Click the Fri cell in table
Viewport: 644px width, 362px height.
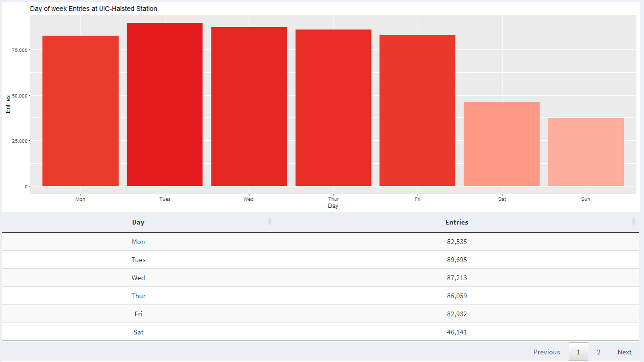pyautogui.click(x=139, y=314)
